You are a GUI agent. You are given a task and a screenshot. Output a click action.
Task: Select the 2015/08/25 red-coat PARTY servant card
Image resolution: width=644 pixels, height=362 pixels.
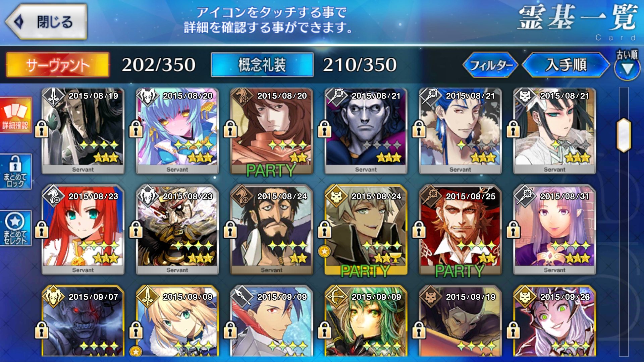coord(460,230)
